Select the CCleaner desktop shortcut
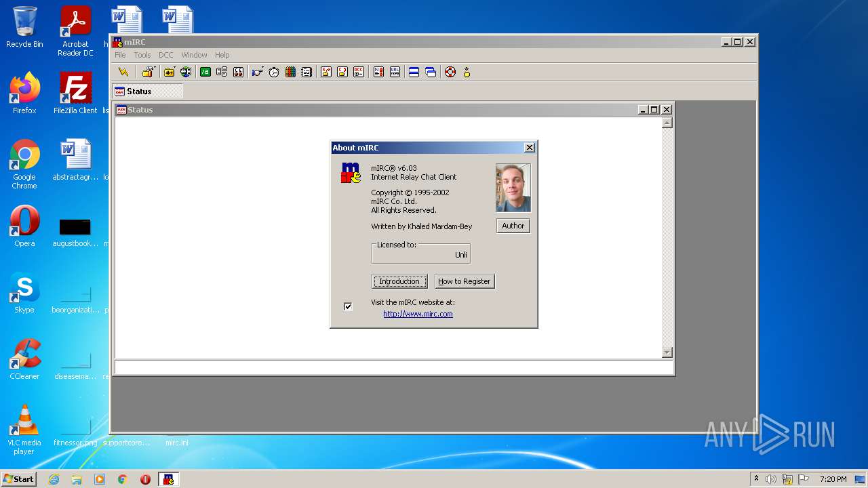Screen dimensions: 868x488 click(24, 359)
